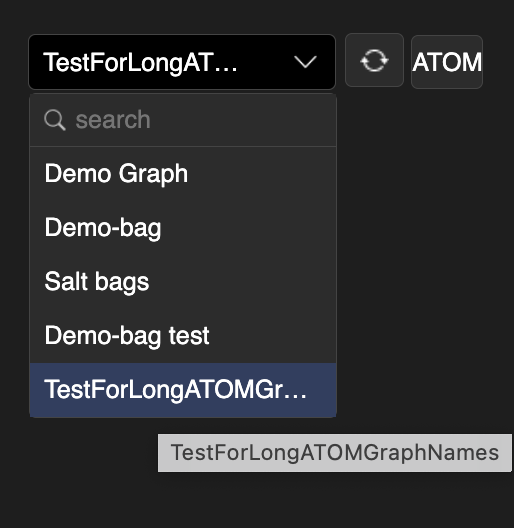The image size is (514, 528).
Task: Reload the graph list with circular arrows
Action: click(x=374, y=61)
